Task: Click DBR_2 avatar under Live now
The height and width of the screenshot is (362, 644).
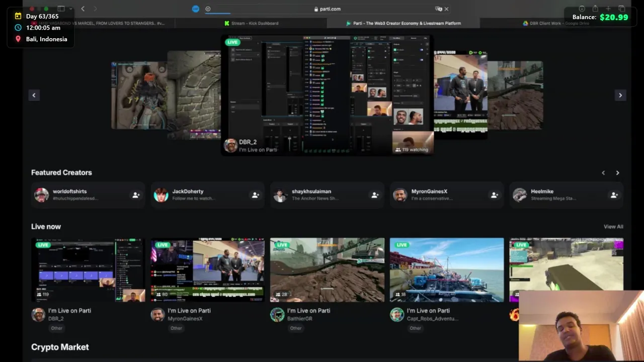Action: point(38,315)
